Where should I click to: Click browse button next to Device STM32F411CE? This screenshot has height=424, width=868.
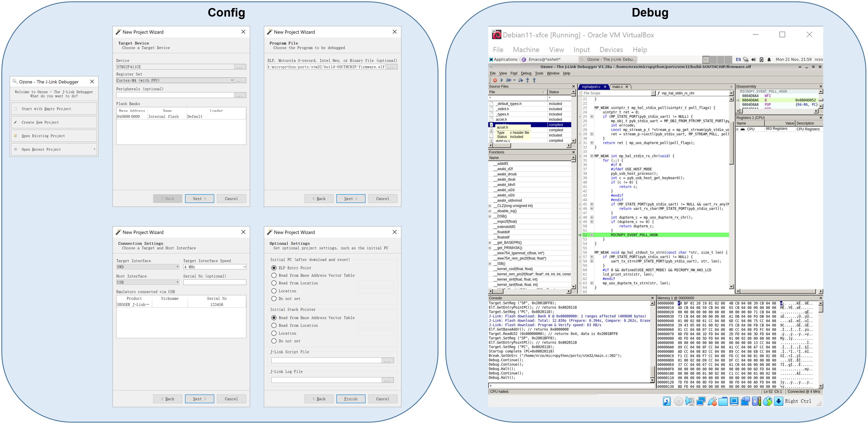point(240,67)
